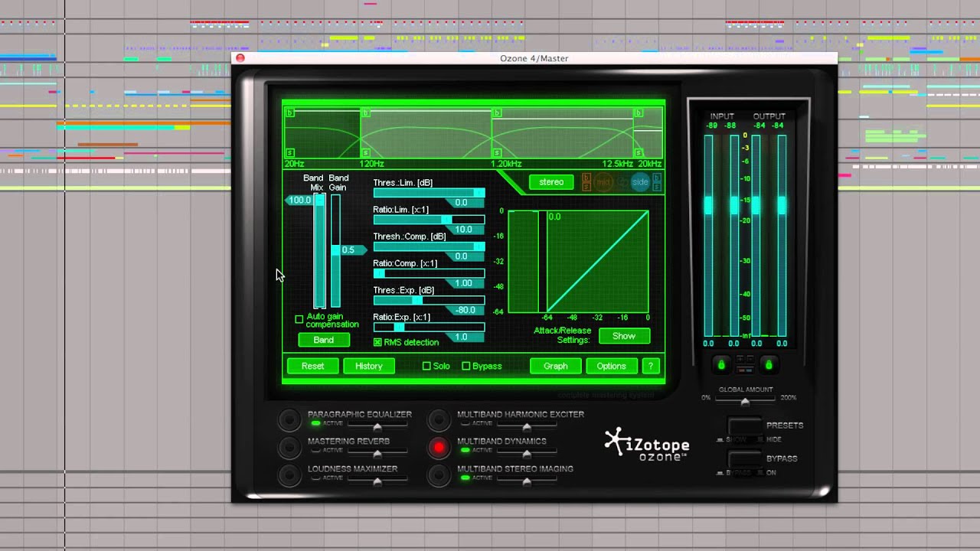Open the Multiband Harmonic Exciter round button

click(x=439, y=420)
